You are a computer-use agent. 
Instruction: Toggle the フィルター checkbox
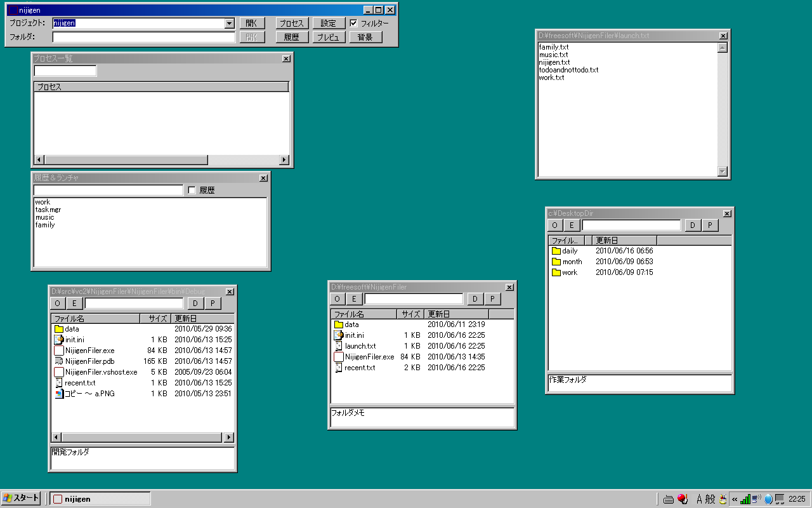[354, 23]
